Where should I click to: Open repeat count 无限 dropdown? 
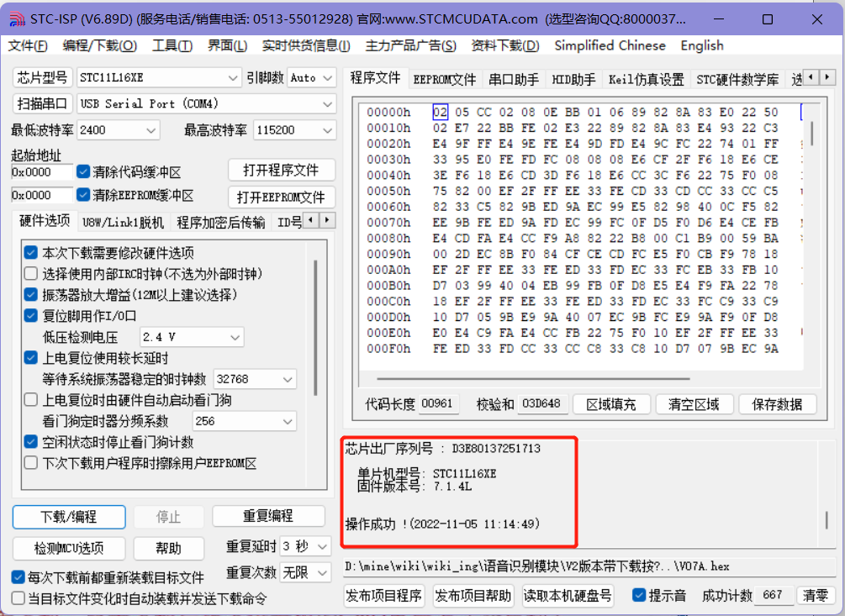point(305,572)
